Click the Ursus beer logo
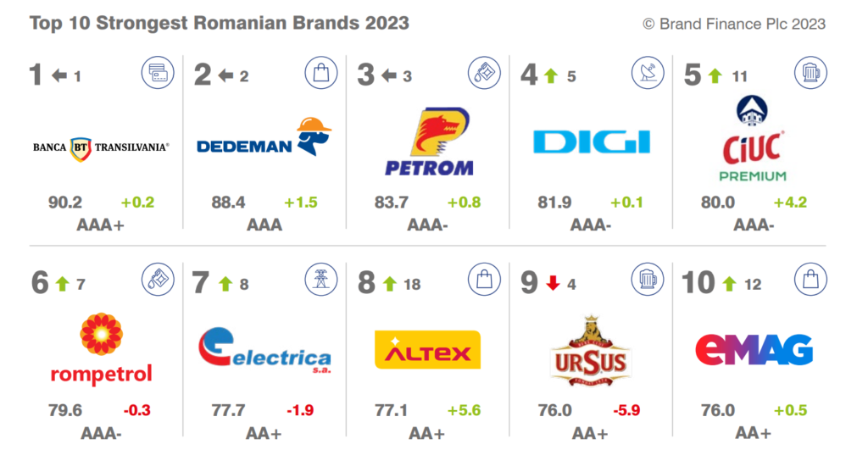 [591, 350]
